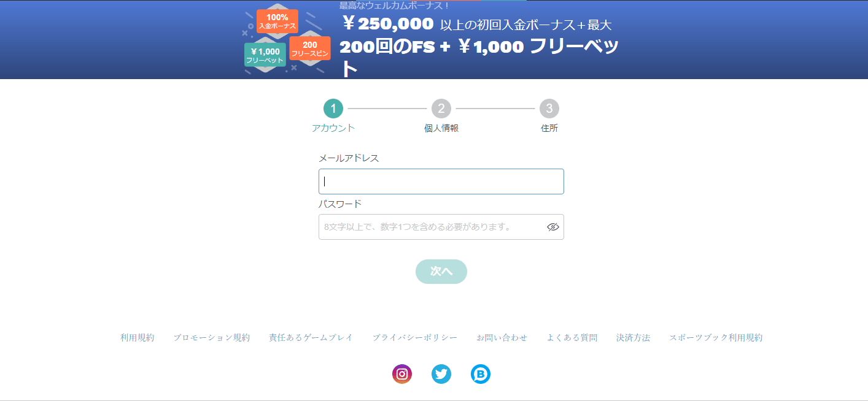
Task: Click the ¥1,000 フリーベット badge
Action: point(265,55)
